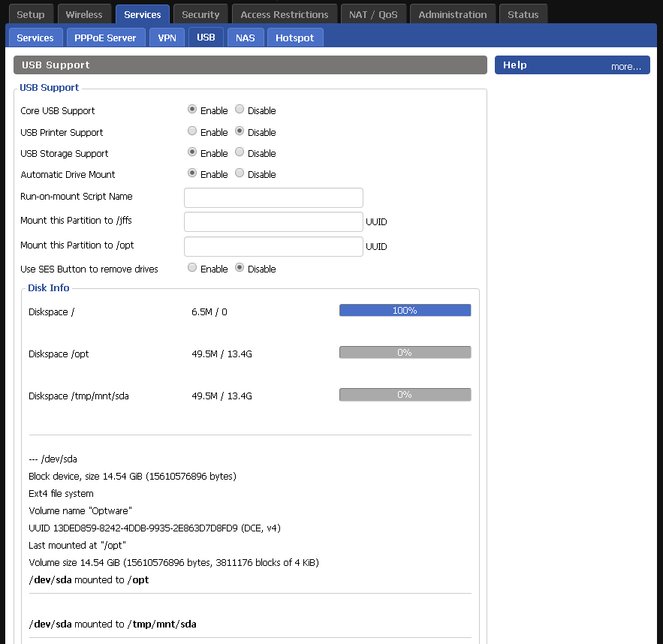
Task: Open the NAT / QoS tab
Action: [x=373, y=14]
